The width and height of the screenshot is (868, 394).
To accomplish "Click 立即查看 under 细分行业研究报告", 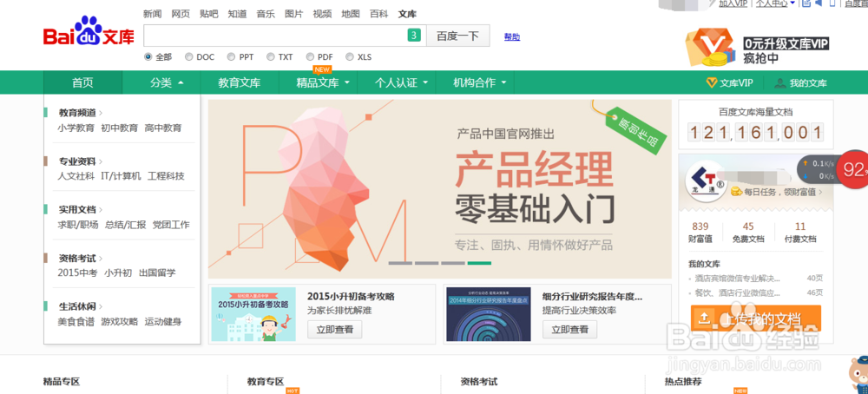I will pyautogui.click(x=569, y=330).
